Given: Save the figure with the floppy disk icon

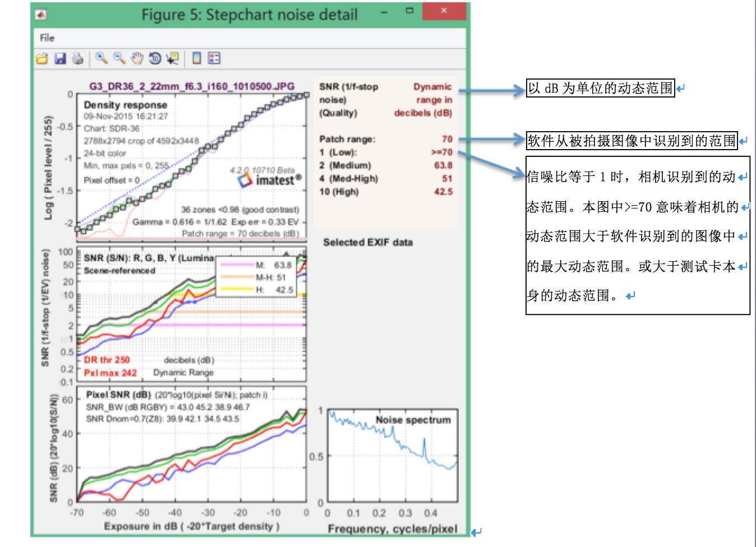Looking at the screenshot, I should tap(60, 58).
